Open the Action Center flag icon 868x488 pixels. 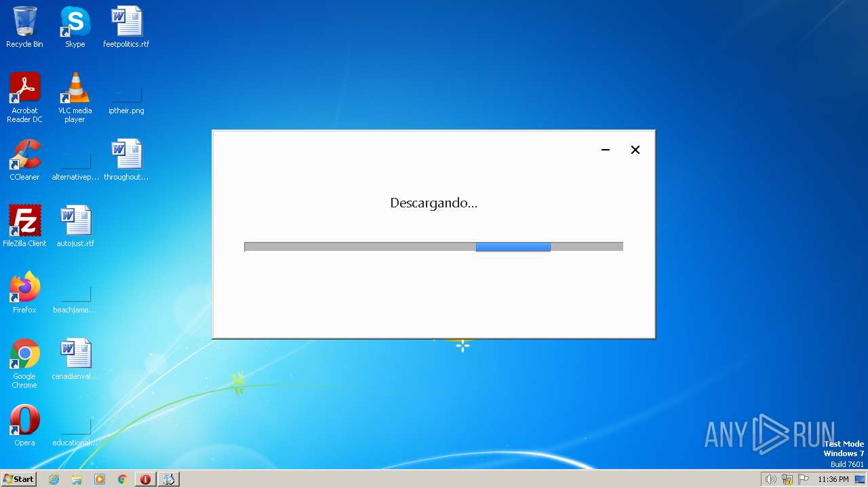pyautogui.click(x=804, y=479)
